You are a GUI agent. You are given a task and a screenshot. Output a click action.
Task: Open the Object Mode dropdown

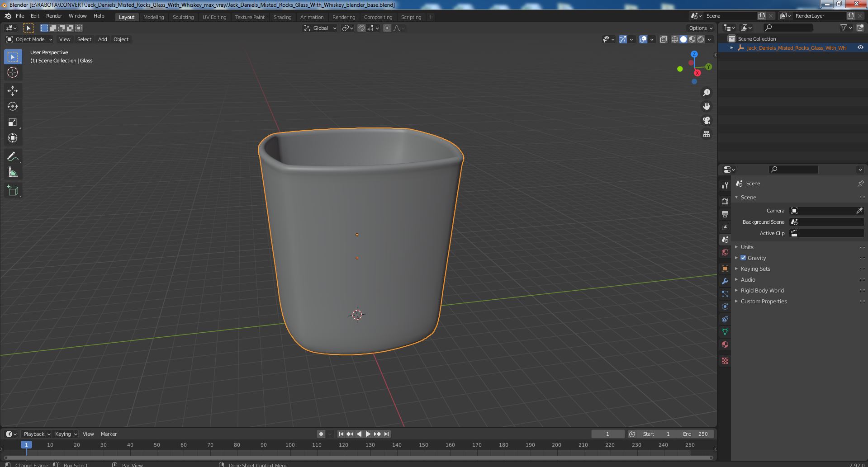click(29, 39)
